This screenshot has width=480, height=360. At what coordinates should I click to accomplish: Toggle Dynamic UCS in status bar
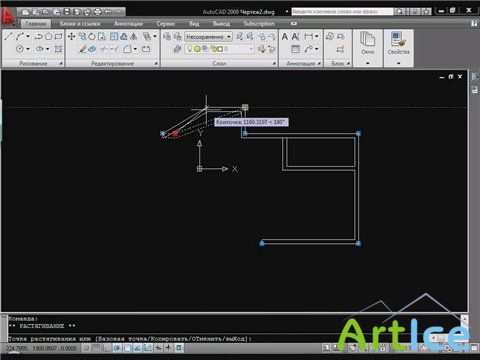(x=148, y=348)
